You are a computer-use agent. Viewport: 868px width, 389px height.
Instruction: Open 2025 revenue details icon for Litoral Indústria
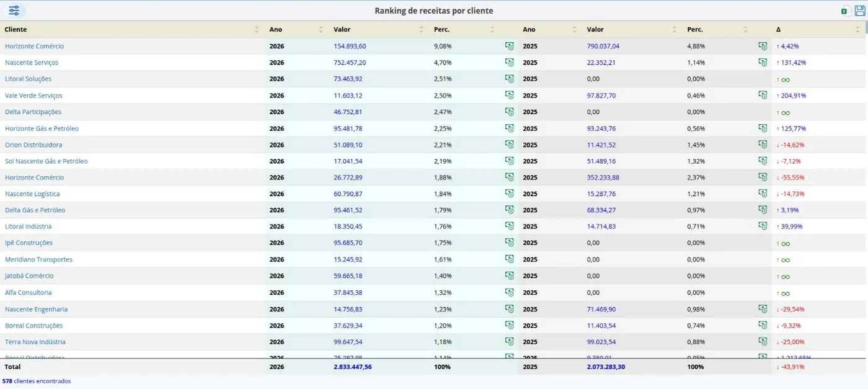point(763,226)
